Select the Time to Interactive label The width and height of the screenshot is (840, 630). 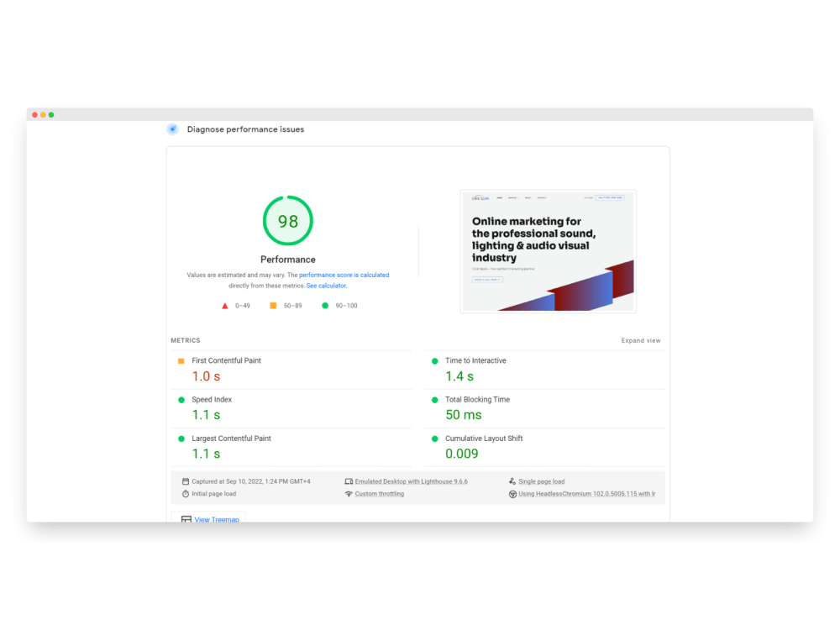475,360
